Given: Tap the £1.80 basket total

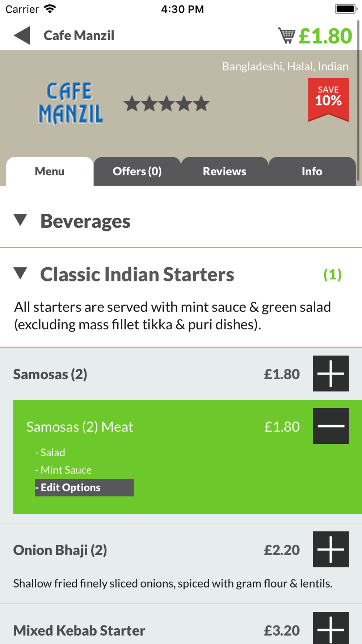Looking at the screenshot, I should click(325, 36).
